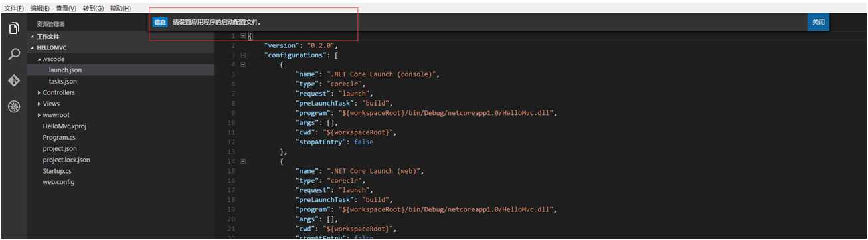Open the Search view icon
The width and height of the screenshot is (868, 240).
pos(13,55)
